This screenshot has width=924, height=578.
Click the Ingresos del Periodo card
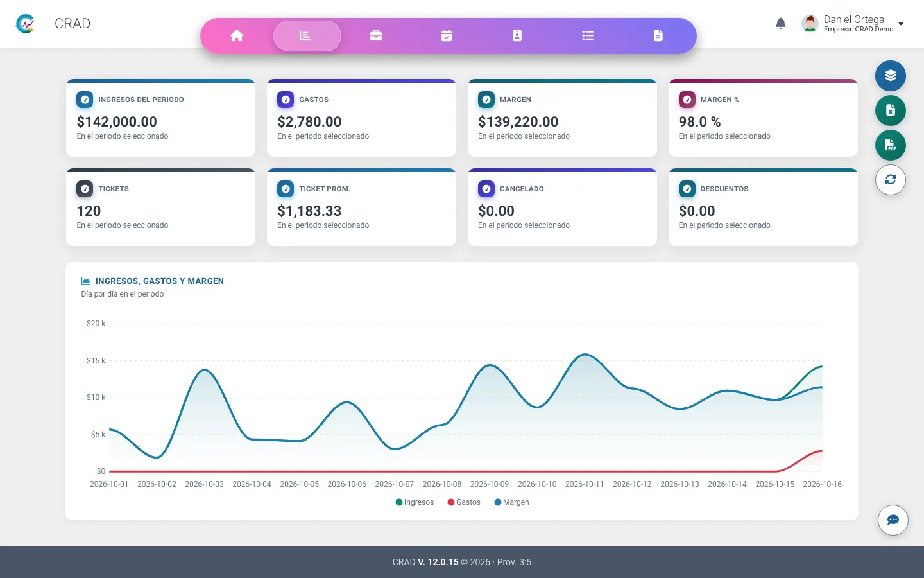click(160, 118)
